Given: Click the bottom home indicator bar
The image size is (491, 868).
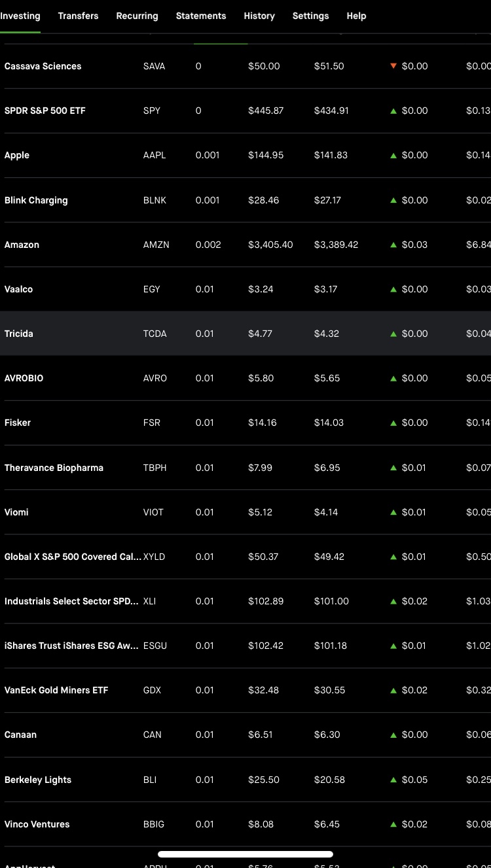Looking at the screenshot, I should click(x=245, y=854).
